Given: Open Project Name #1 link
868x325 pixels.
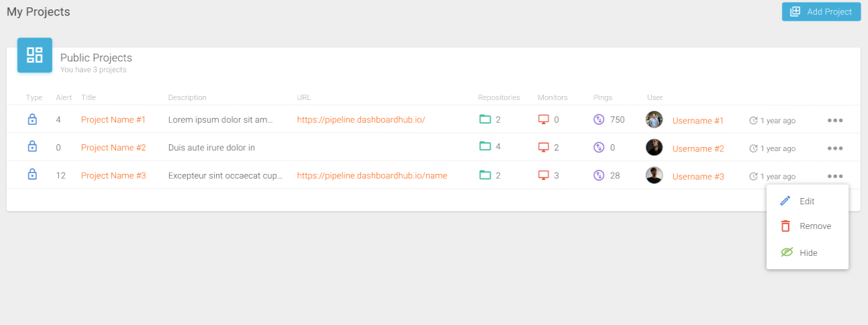Looking at the screenshot, I should (113, 120).
